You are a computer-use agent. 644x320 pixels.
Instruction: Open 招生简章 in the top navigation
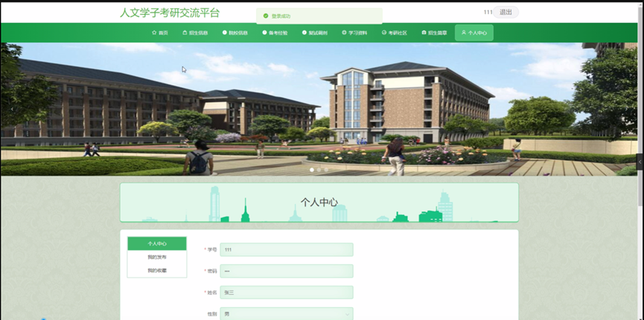[434, 33]
